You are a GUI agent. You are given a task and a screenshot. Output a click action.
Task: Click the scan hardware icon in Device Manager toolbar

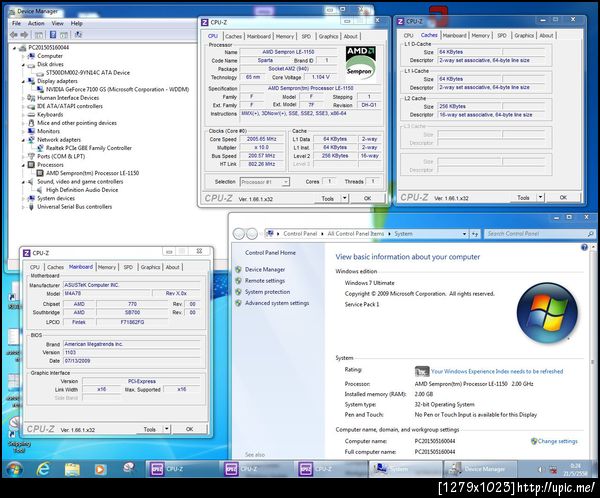point(78,35)
